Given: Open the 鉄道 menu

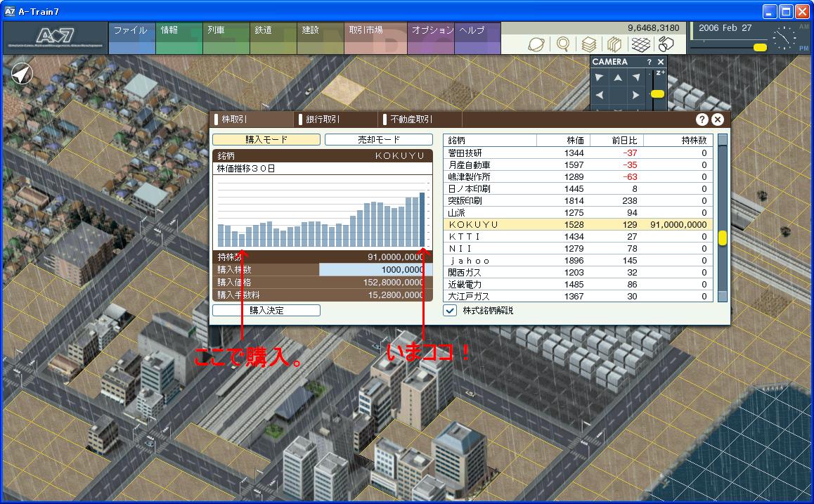Looking at the screenshot, I should 273,38.
